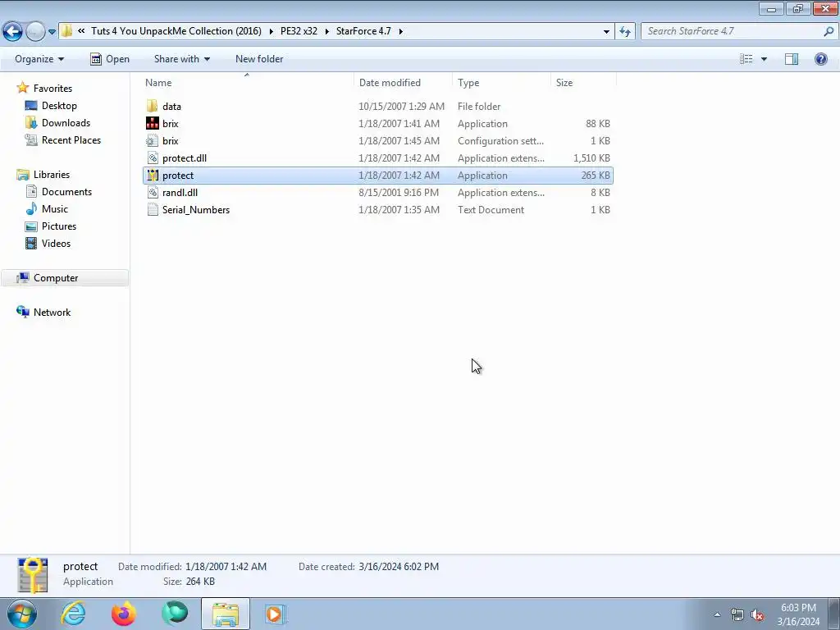
Task: Select the protect application key icon
Action: (x=152, y=176)
